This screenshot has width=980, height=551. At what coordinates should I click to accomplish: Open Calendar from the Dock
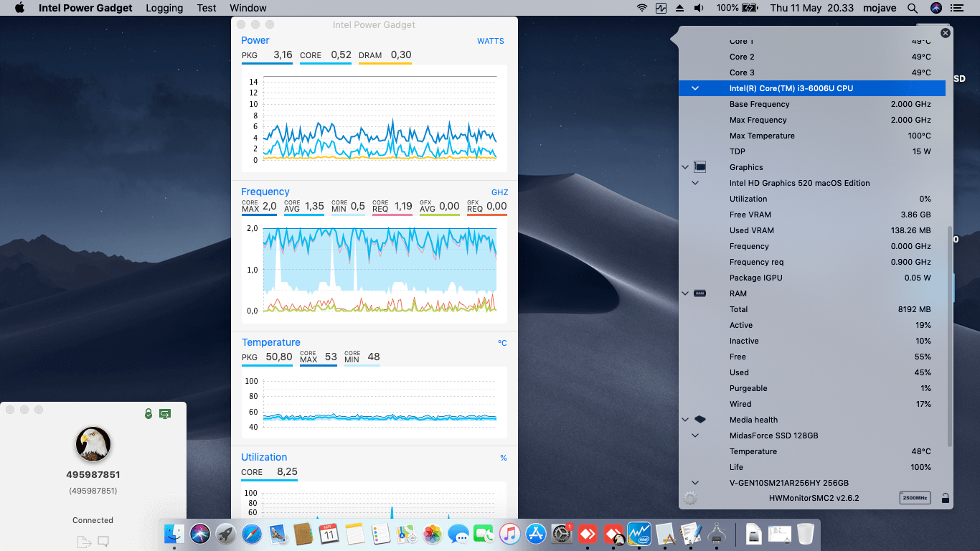pyautogui.click(x=329, y=534)
